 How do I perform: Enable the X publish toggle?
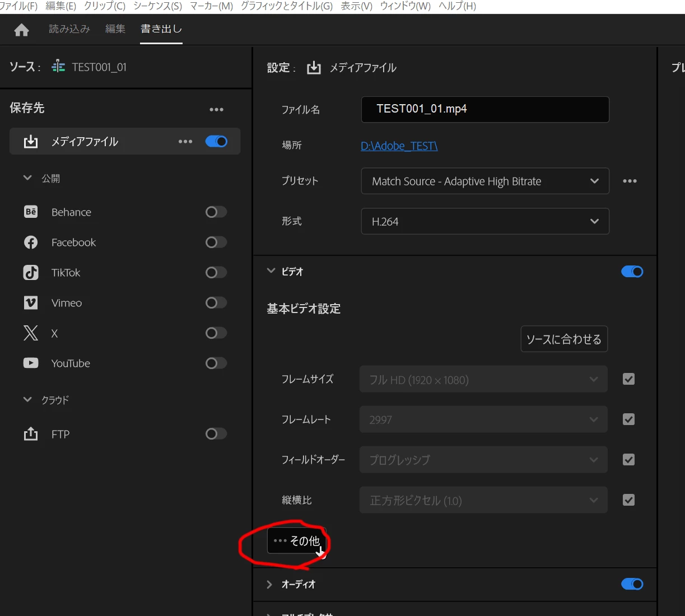(216, 333)
